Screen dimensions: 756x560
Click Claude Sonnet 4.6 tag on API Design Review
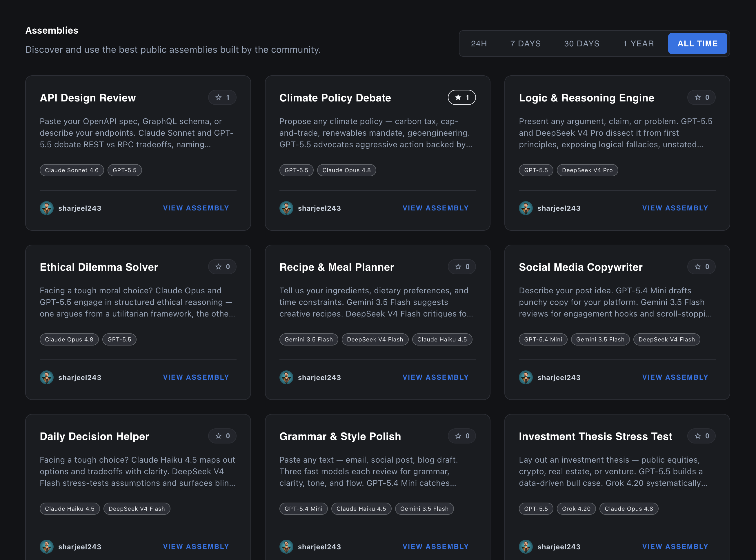72,170
